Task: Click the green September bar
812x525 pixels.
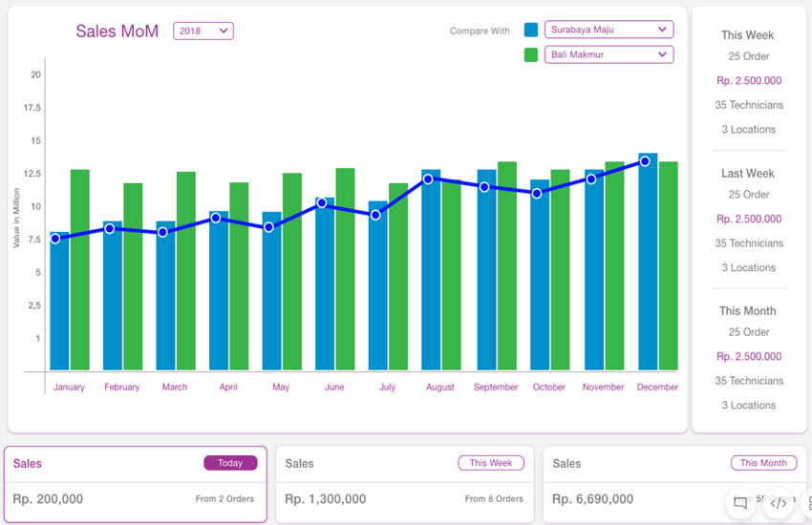Action: point(507,266)
